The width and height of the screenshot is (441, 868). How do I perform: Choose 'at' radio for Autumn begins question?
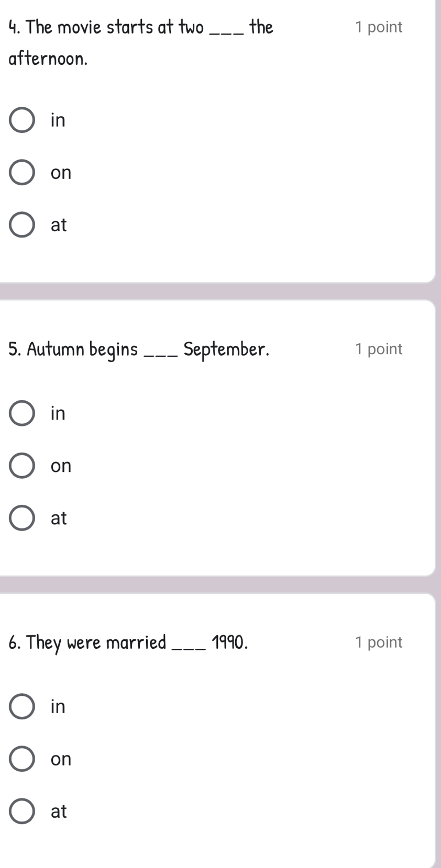point(22,518)
